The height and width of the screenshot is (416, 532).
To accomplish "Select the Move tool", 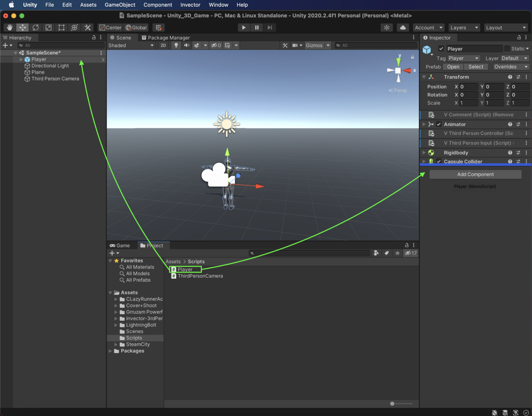I will pyautogui.click(x=23, y=27).
